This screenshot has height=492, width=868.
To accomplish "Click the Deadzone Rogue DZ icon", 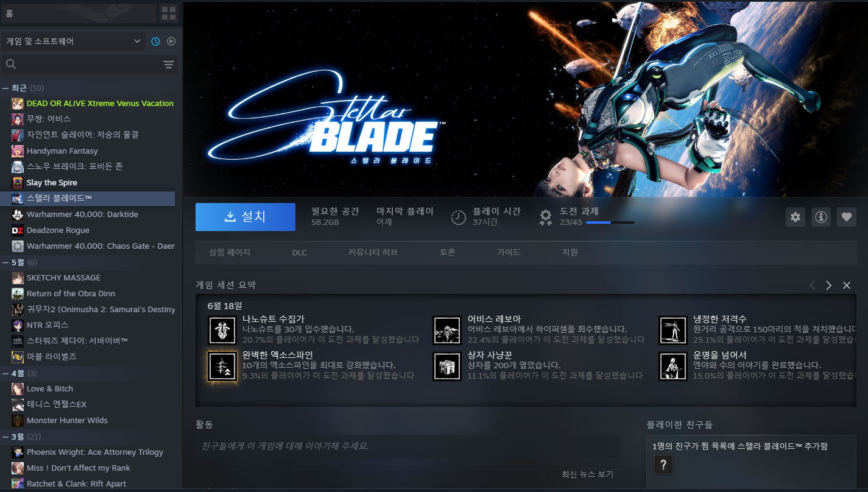I will tap(18, 230).
